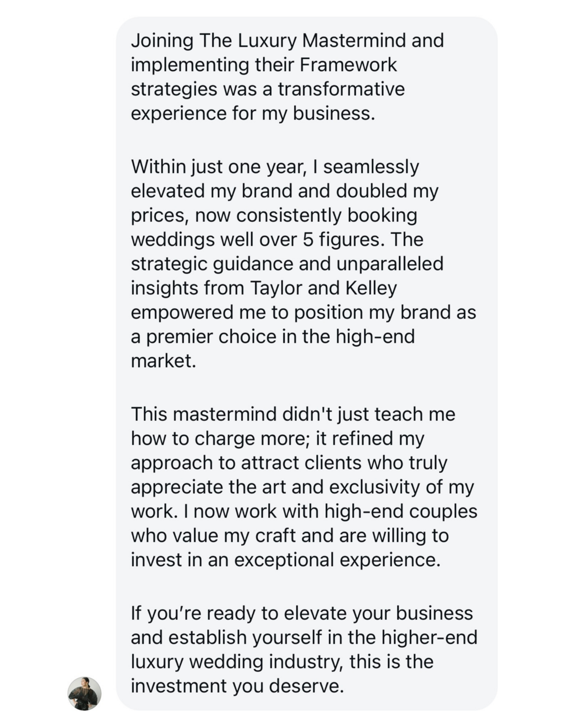582x728 pixels.
Task: Click the paragraph beginning 'This mastermind didn't just teach'
Action: 304,487
